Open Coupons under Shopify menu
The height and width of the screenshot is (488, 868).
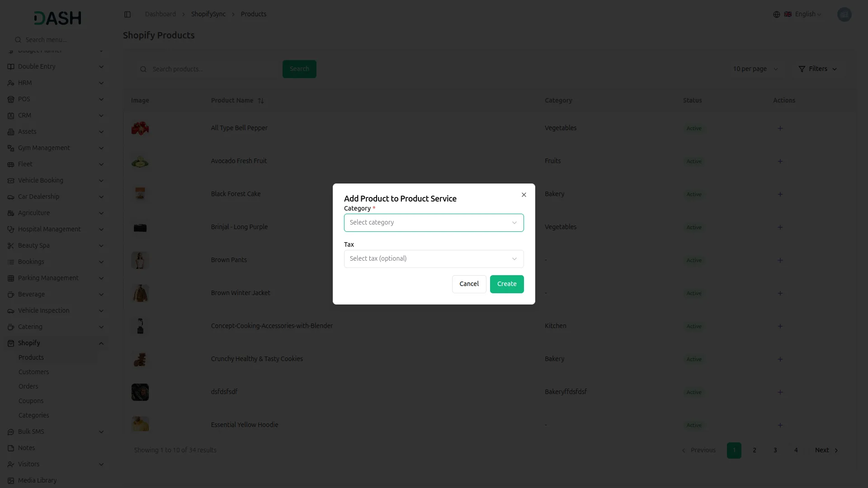(x=31, y=401)
